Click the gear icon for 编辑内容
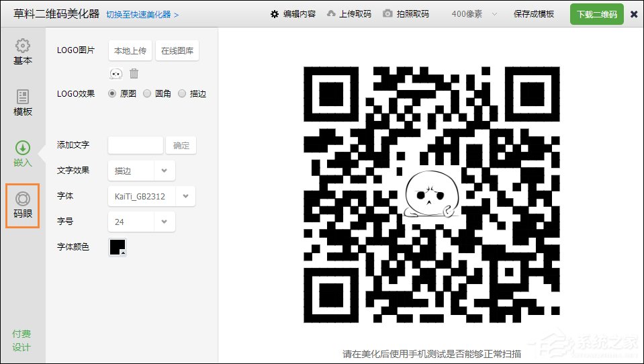This screenshot has height=364, width=644. click(x=275, y=14)
